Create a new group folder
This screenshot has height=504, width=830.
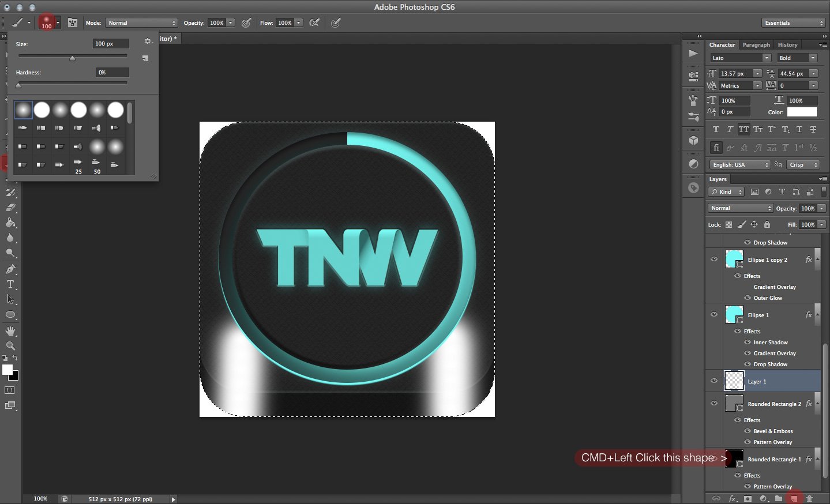(779, 499)
